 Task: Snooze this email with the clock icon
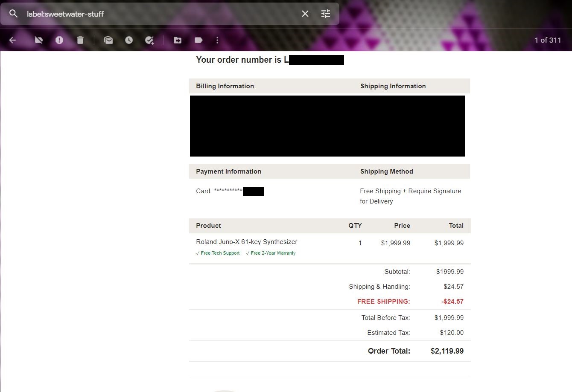(129, 40)
